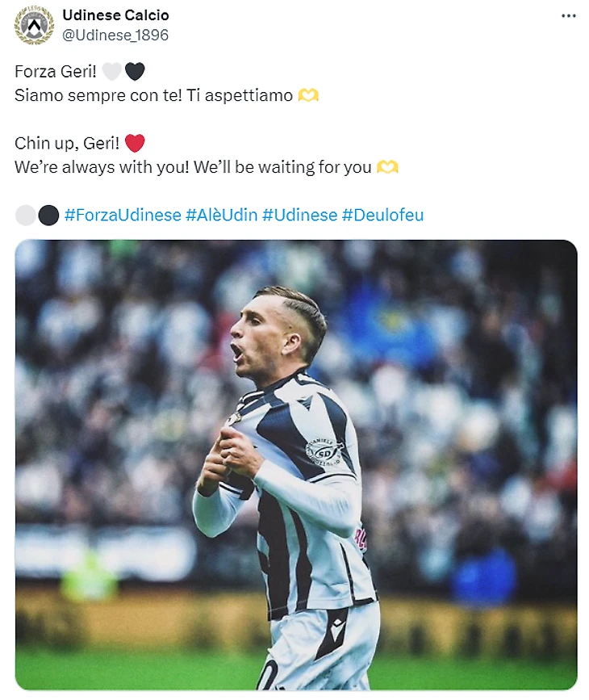The image size is (589, 700).
Task: Click the 'Chin up, Geri!' text
Action: coord(67,144)
